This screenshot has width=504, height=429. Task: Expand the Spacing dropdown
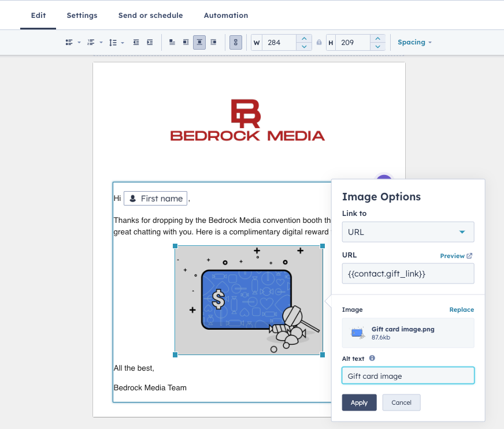point(414,42)
